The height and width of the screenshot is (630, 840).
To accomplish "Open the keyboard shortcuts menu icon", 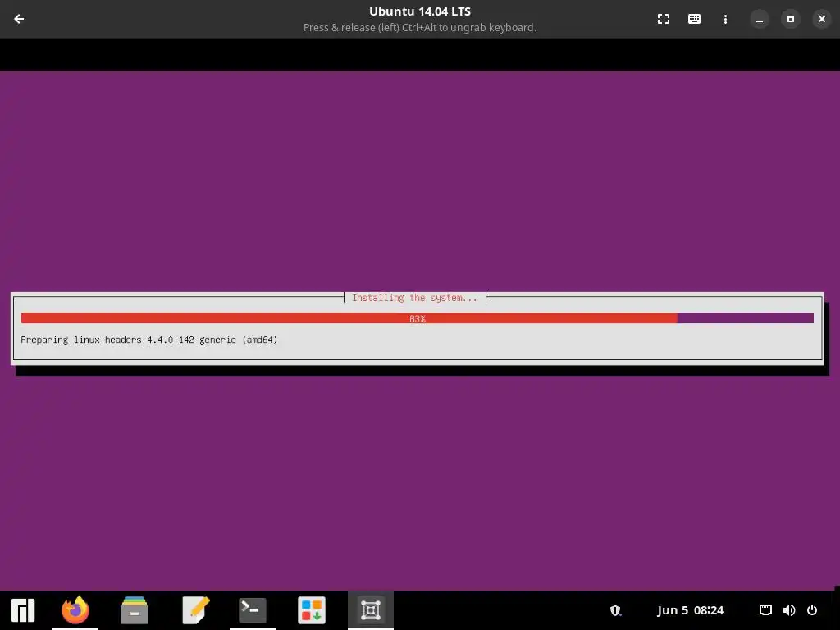I will pos(694,19).
